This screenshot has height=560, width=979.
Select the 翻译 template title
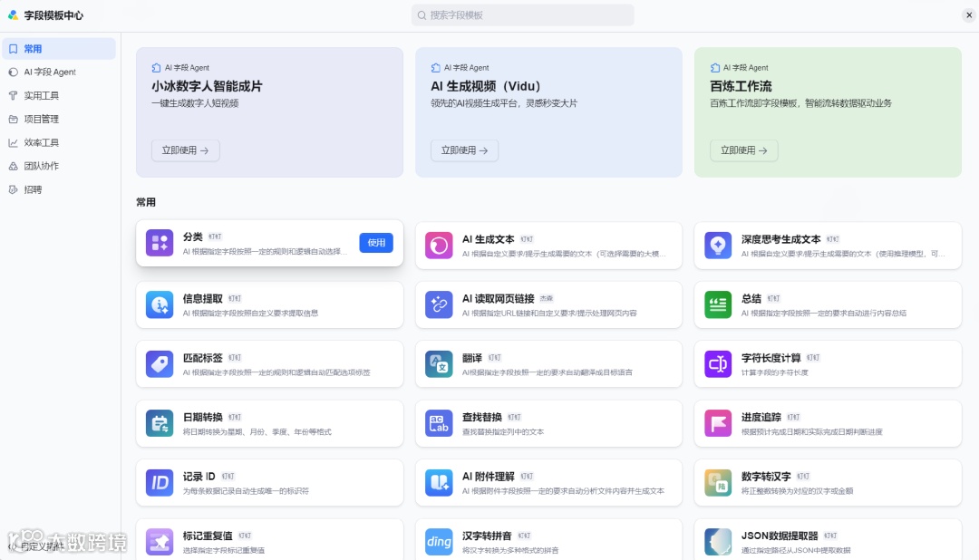point(472,358)
